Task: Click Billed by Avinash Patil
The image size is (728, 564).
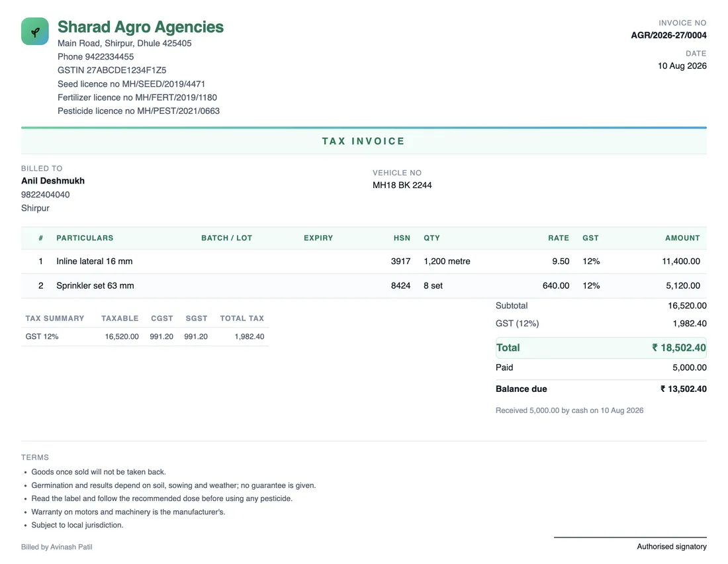Action: point(57,547)
